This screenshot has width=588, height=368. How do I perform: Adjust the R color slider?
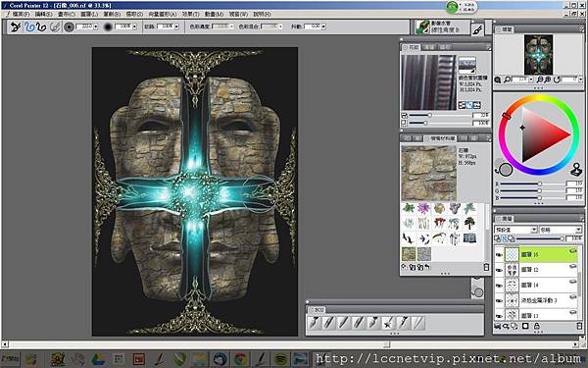[533, 184]
